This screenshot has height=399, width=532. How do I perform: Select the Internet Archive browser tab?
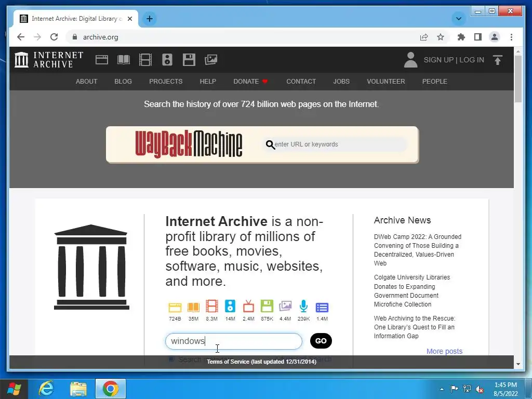coord(75,19)
